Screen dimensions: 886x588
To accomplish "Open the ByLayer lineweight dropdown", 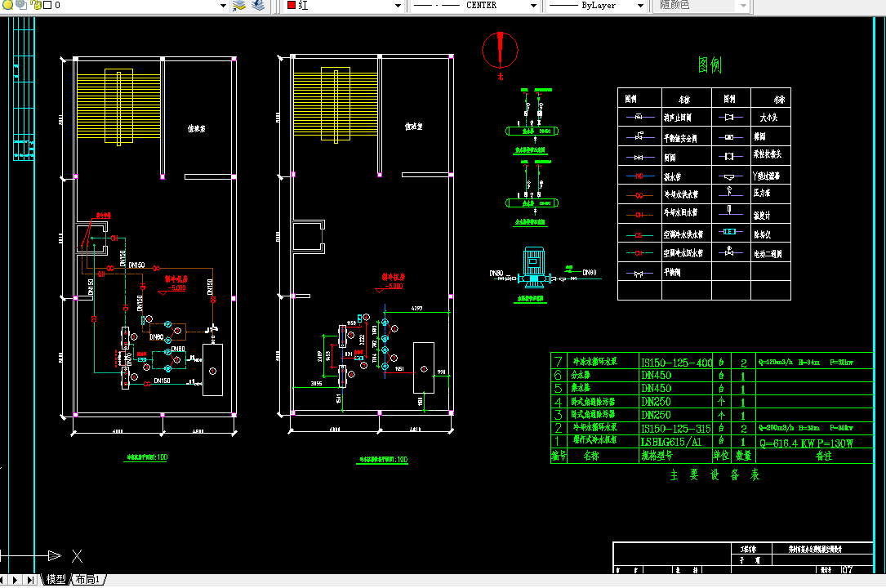I will (640, 6).
